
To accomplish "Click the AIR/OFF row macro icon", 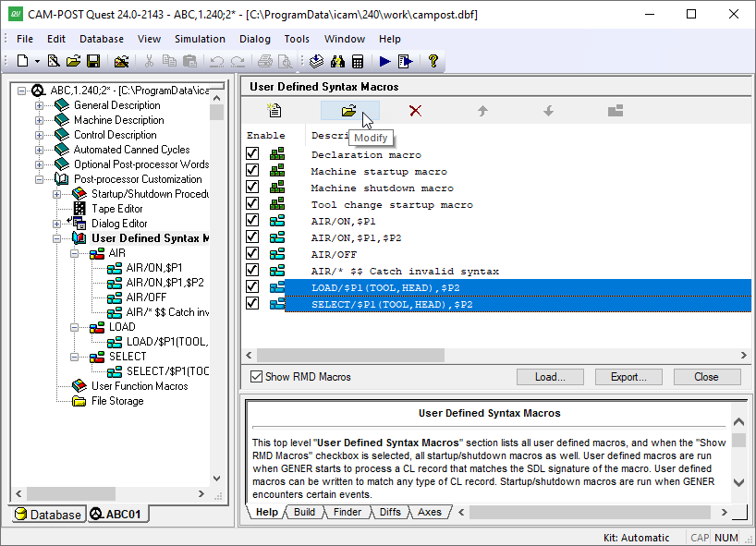I will pyautogui.click(x=277, y=254).
